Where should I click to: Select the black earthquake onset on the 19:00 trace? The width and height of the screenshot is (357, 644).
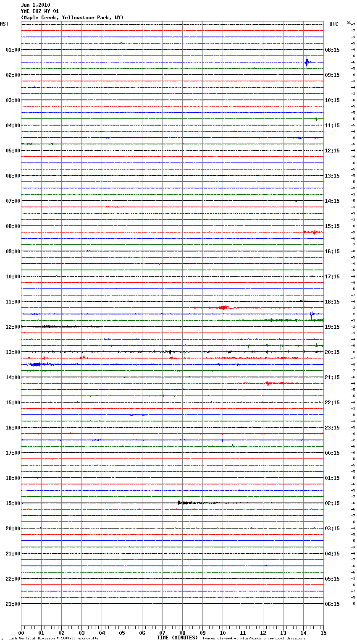179,502
